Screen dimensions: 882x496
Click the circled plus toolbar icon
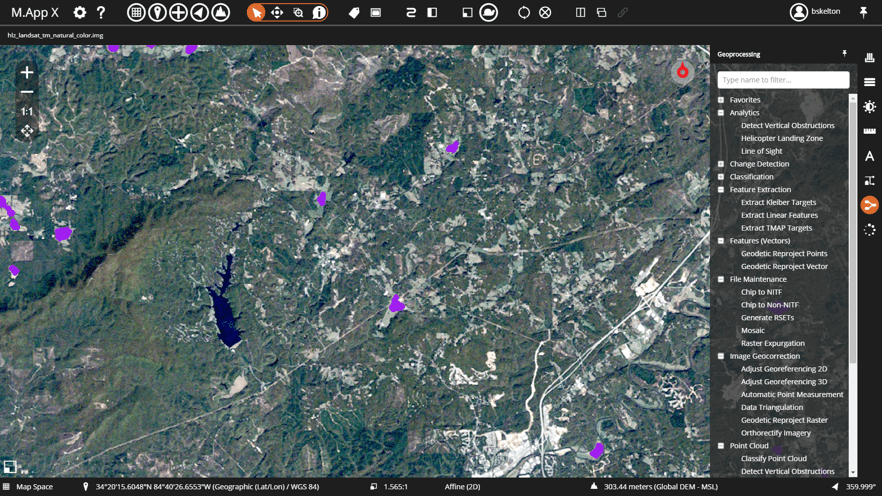click(x=178, y=12)
